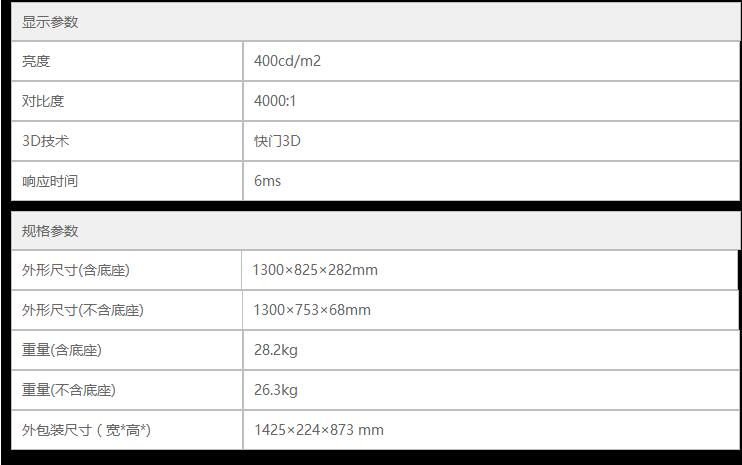
Task: Click the 6ms response time value
Action: coord(267,181)
